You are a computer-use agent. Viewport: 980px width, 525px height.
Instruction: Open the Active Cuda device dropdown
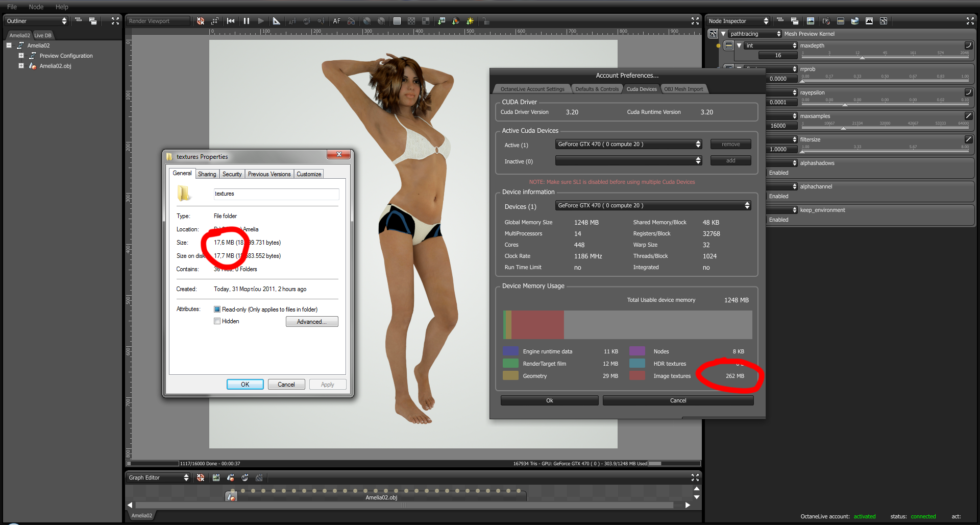tap(629, 145)
